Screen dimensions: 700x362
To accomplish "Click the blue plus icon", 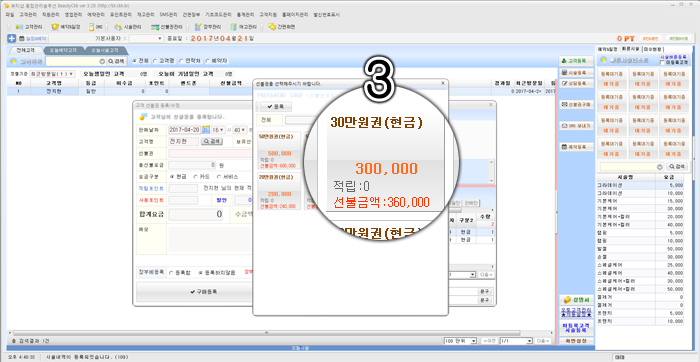I will [x=12, y=38].
